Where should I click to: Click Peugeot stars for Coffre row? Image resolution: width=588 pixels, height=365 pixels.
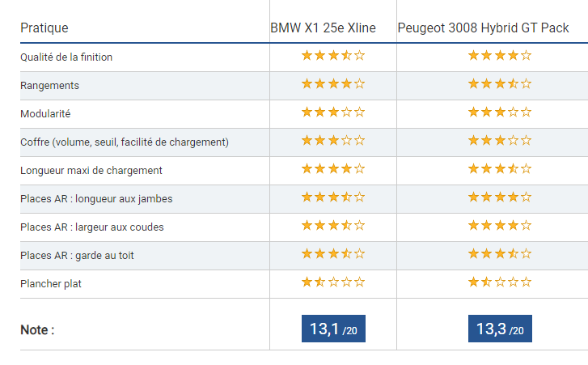pyautogui.click(x=500, y=141)
